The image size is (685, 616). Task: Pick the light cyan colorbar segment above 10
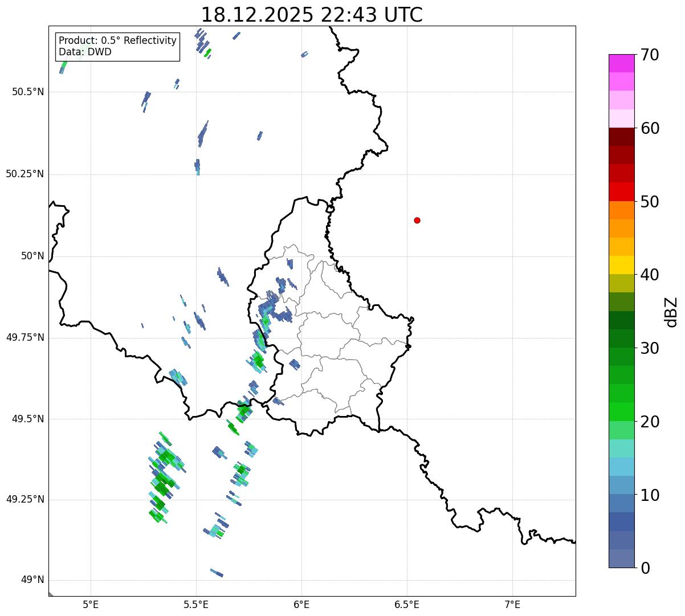[x=622, y=467]
